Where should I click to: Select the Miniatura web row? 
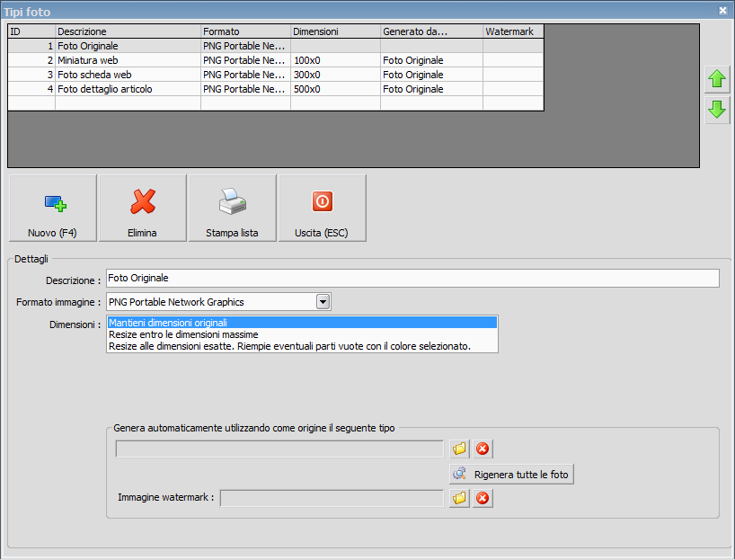[128, 60]
